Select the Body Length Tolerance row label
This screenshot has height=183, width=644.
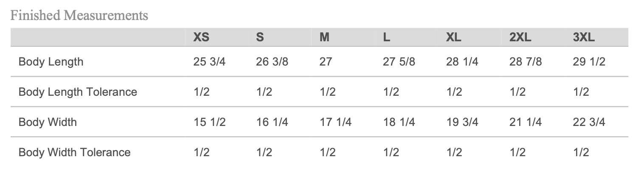coord(78,92)
